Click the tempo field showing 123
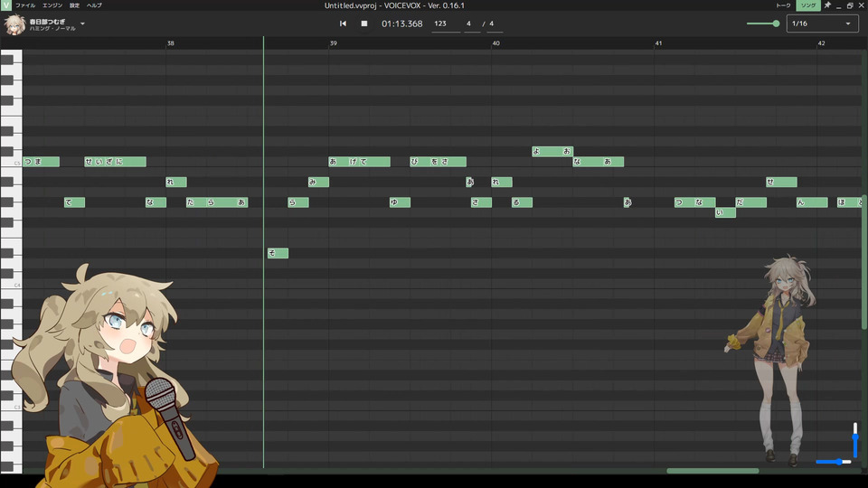Screen dimensions: 868x488 446,23
